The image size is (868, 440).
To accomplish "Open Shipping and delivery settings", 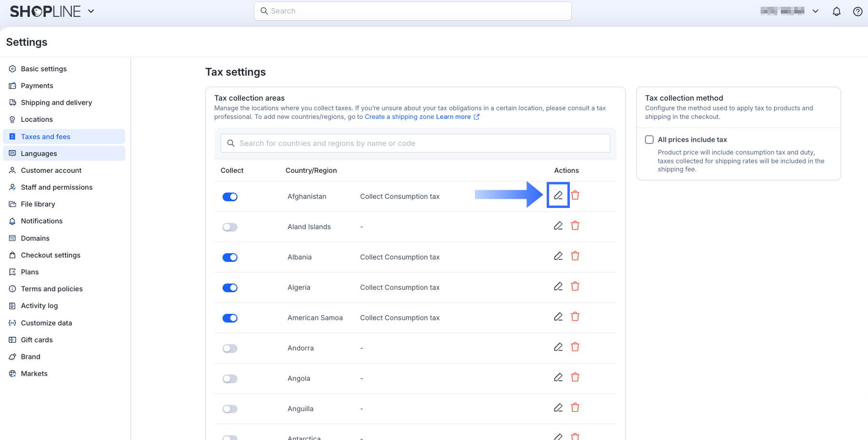I will coord(56,103).
